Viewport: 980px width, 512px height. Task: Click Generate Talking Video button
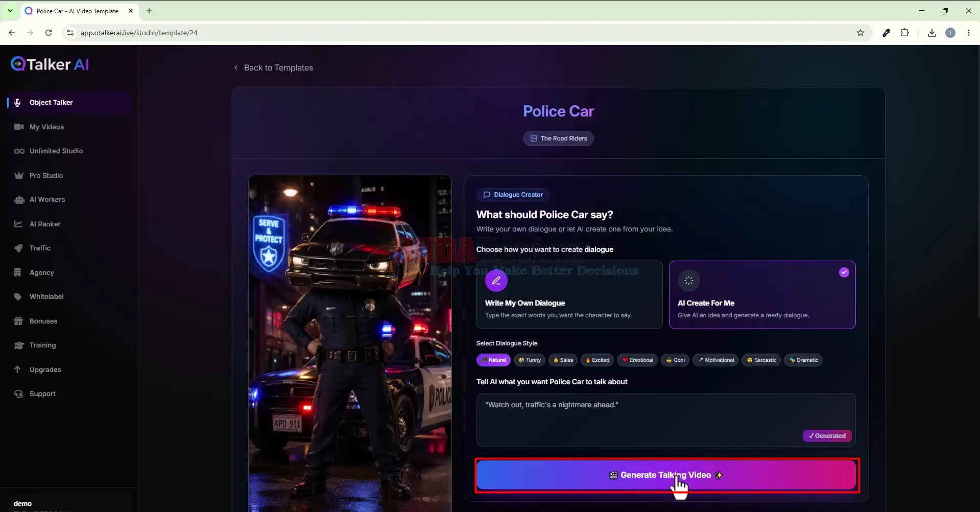click(x=666, y=475)
